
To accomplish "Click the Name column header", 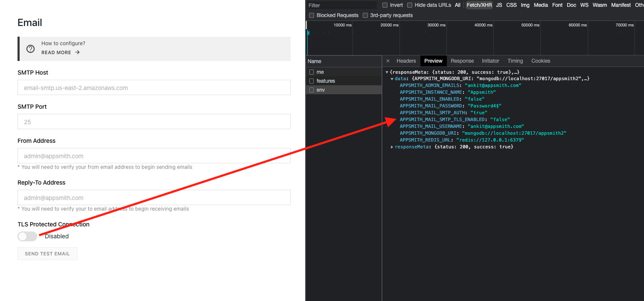I will click(344, 61).
